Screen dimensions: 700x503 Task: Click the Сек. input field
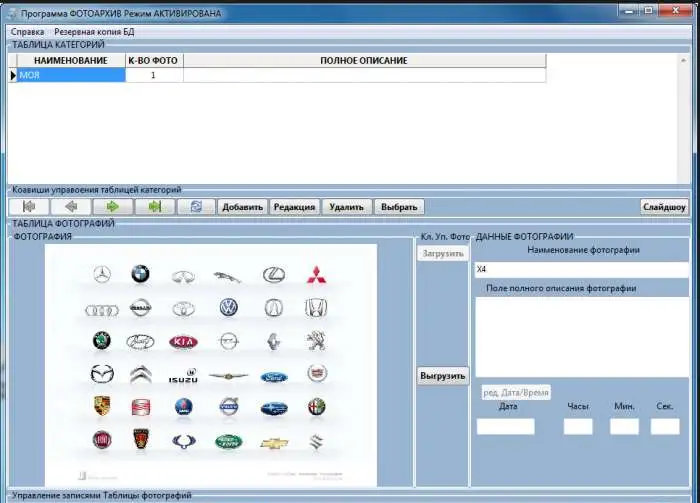[x=665, y=427]
